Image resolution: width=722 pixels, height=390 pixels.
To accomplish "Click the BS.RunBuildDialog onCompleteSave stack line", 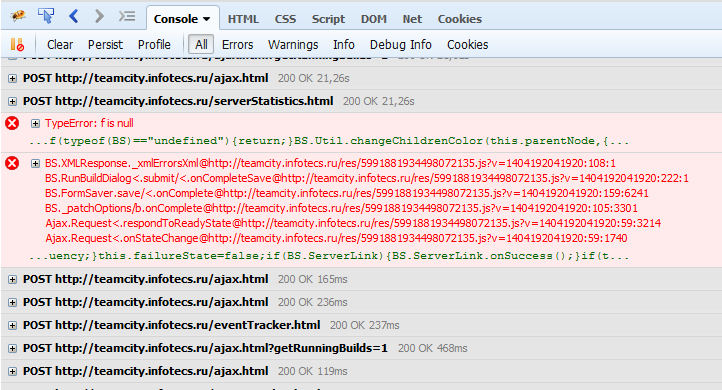I will pos(367,178).
